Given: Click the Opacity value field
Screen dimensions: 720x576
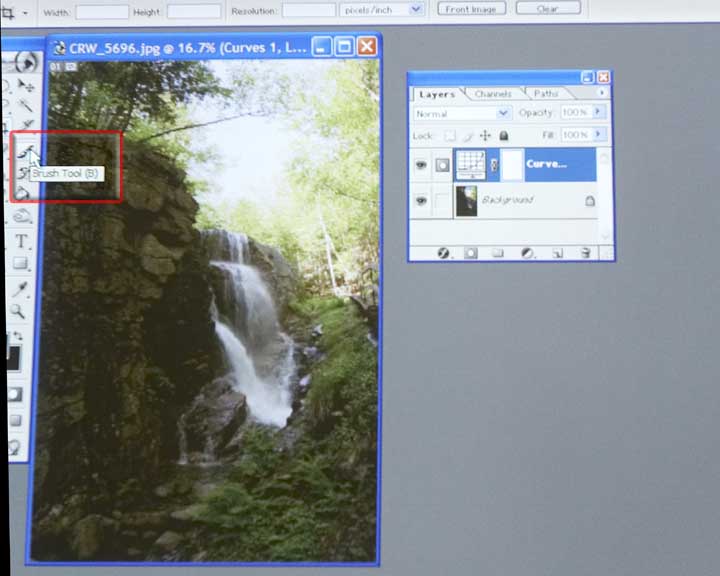Looking at the screenshot, I should click(x=577, y=112).
